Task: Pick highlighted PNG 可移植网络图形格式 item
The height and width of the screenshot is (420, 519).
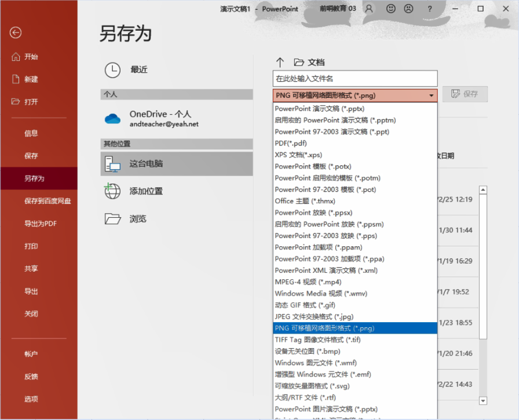Action: [x=355, y=328]
